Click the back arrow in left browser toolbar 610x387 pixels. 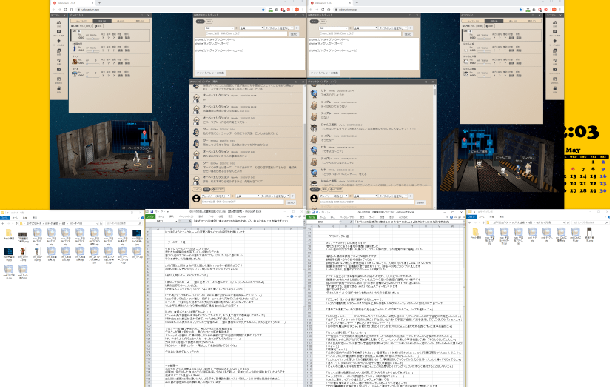point(54,9)
